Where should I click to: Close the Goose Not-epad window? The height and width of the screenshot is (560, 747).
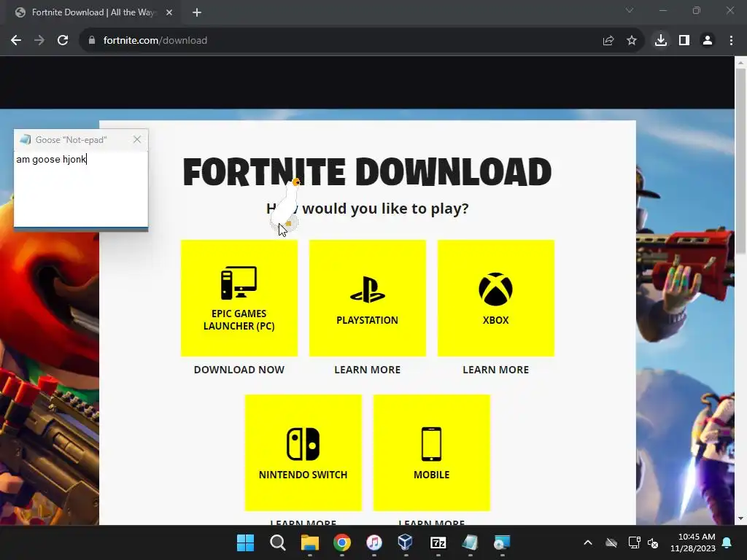point(137,139)
